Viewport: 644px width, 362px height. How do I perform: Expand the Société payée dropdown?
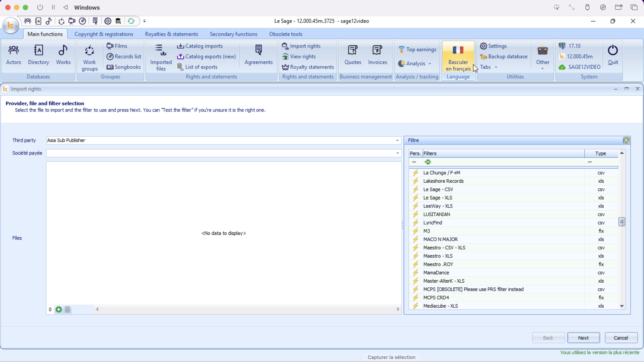coord(398,153)
